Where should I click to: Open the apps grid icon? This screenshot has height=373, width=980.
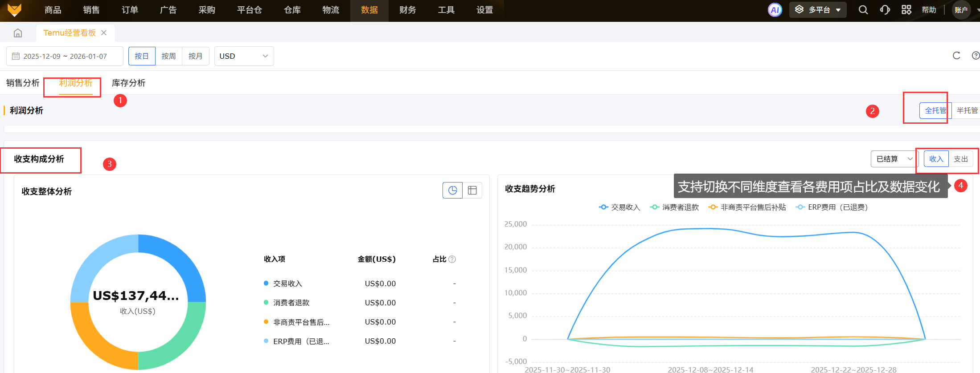coord(906,10)
